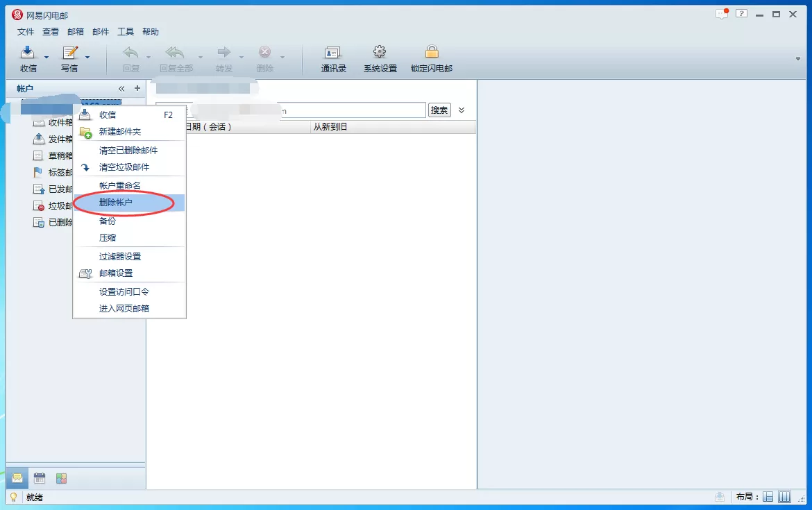
Task: Click the message notification icon in title bar
Action: click(722, 14)
